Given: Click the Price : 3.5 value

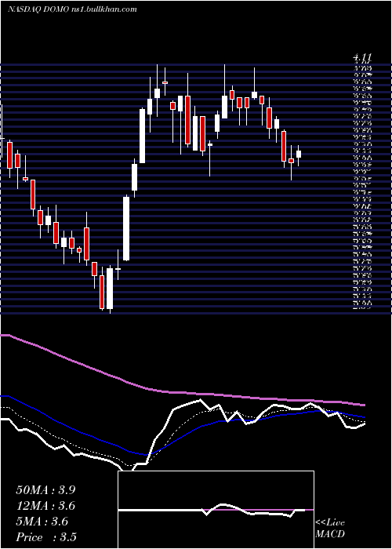Looking at the screenshot, I should tap(46, 537).
